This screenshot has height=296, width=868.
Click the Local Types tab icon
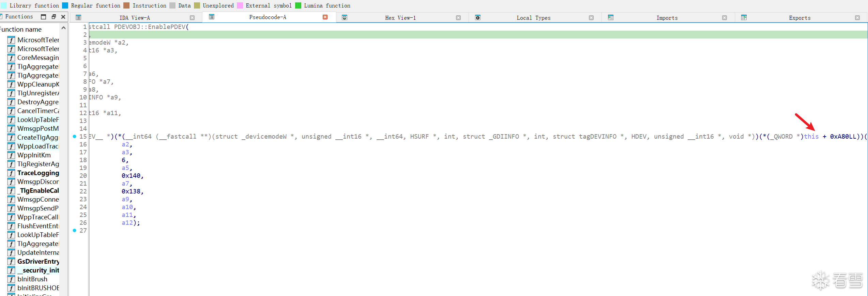click(478, 18)
